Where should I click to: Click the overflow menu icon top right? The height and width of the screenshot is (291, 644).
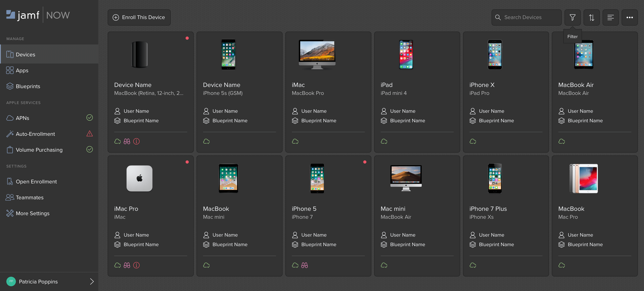[629, 17]
